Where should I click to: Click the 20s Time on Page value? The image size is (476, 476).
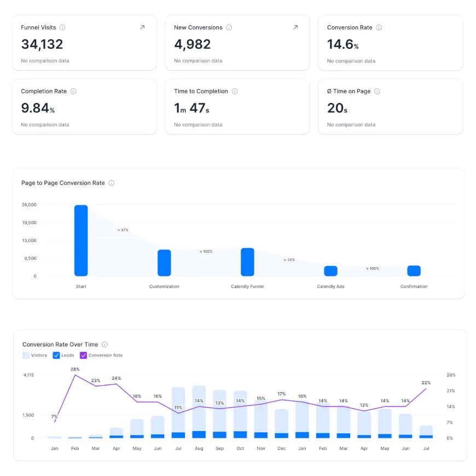click(x=337, y=108)
